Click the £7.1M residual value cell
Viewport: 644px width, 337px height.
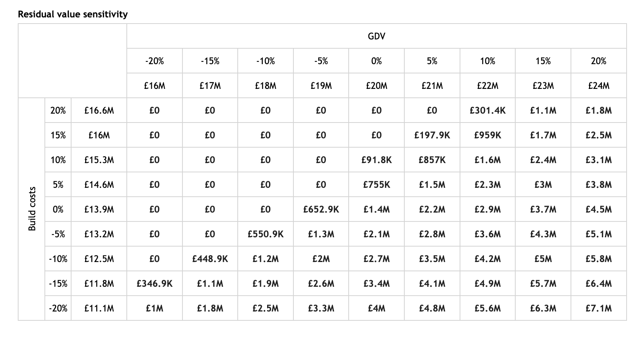pyautogui.click(x=598, y=308)
